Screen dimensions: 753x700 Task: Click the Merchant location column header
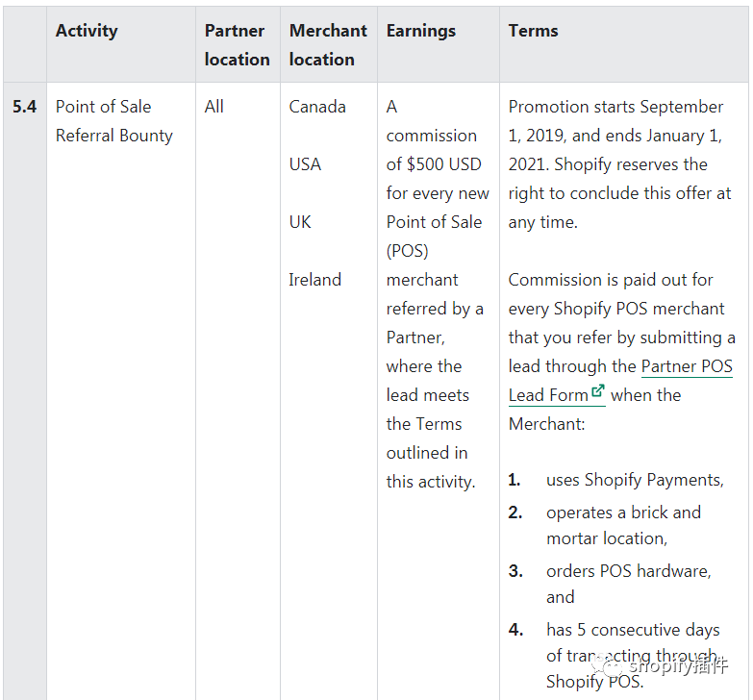click(327, 45)
